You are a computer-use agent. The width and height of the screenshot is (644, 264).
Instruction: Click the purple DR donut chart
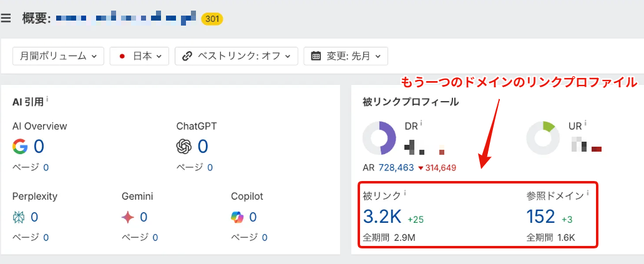[379, 137]
